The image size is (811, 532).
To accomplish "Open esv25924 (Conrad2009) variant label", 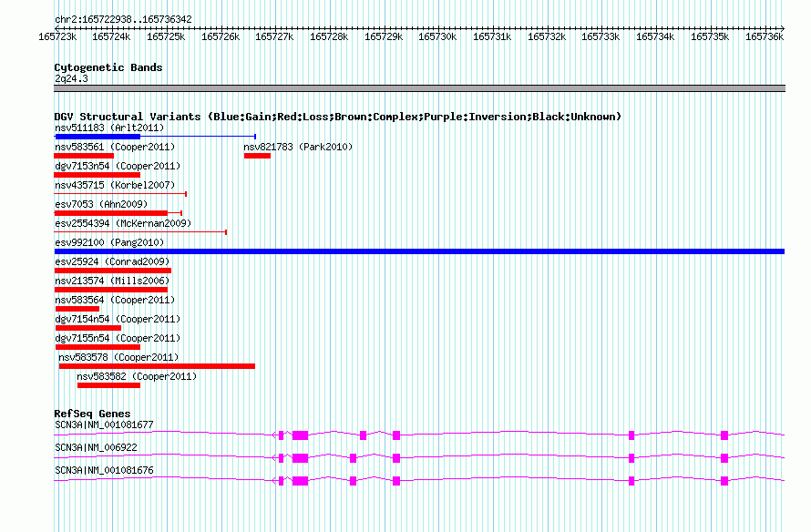I will [x=112, y=261].
